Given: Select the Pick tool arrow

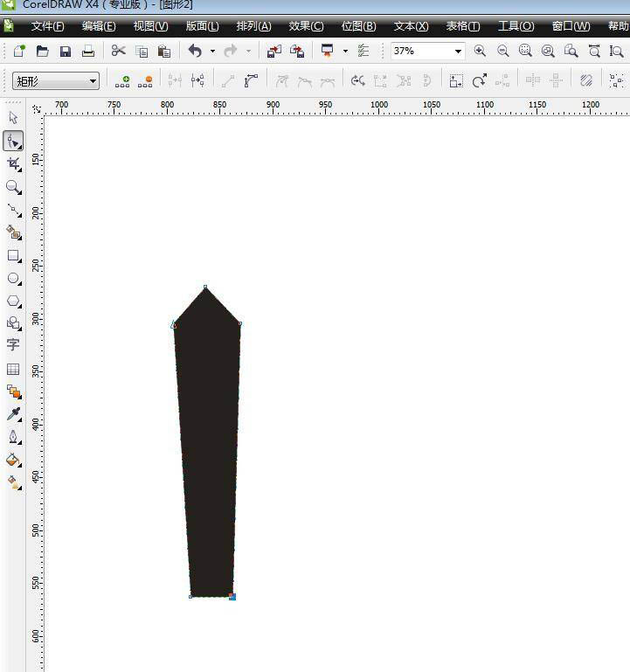Looking at the screenshot, I should [x=13, y=117].
